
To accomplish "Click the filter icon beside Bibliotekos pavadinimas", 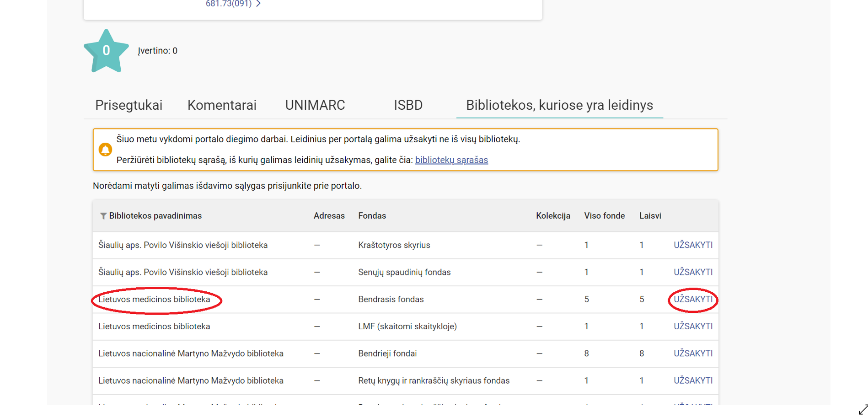I will 103,216.
